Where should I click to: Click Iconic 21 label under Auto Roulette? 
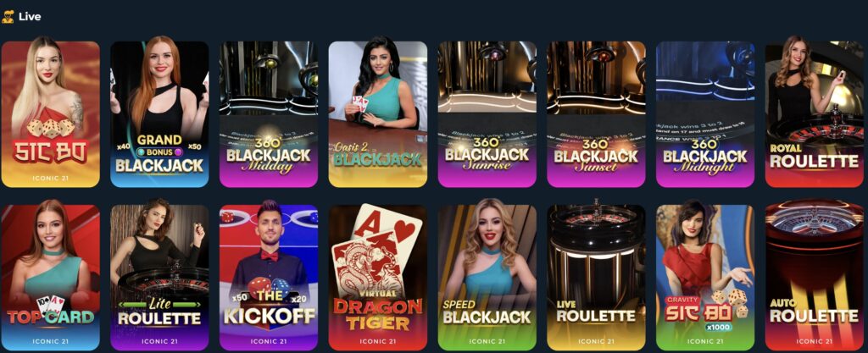[x=815, y=341]
